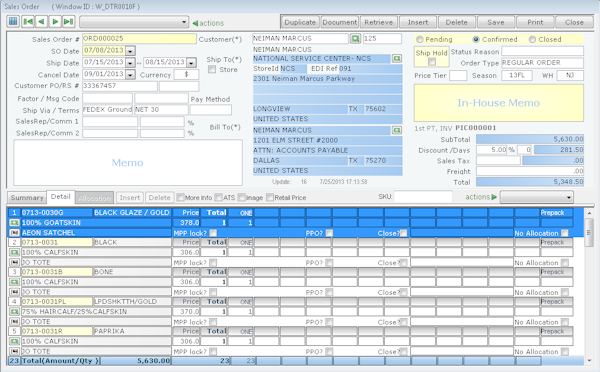600x372 pixels.
Task: Click the Retrieve button
Action: point(378,22)
